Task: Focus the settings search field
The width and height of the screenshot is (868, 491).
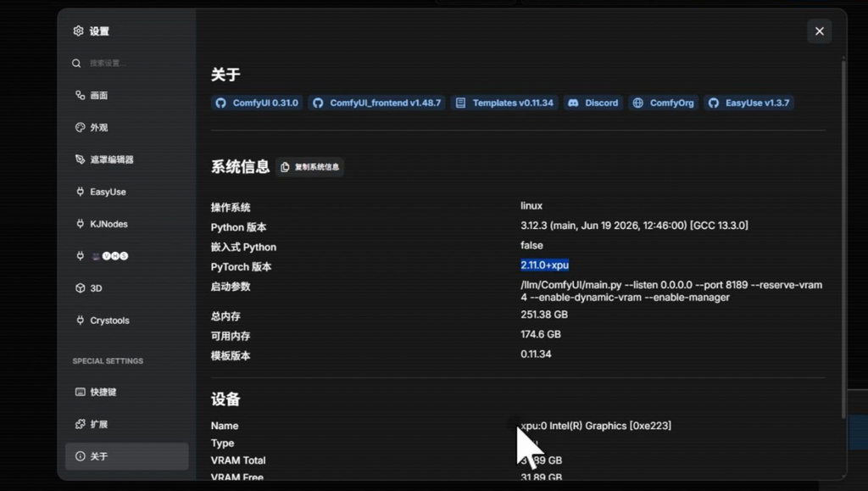Action: coord(127,63)
